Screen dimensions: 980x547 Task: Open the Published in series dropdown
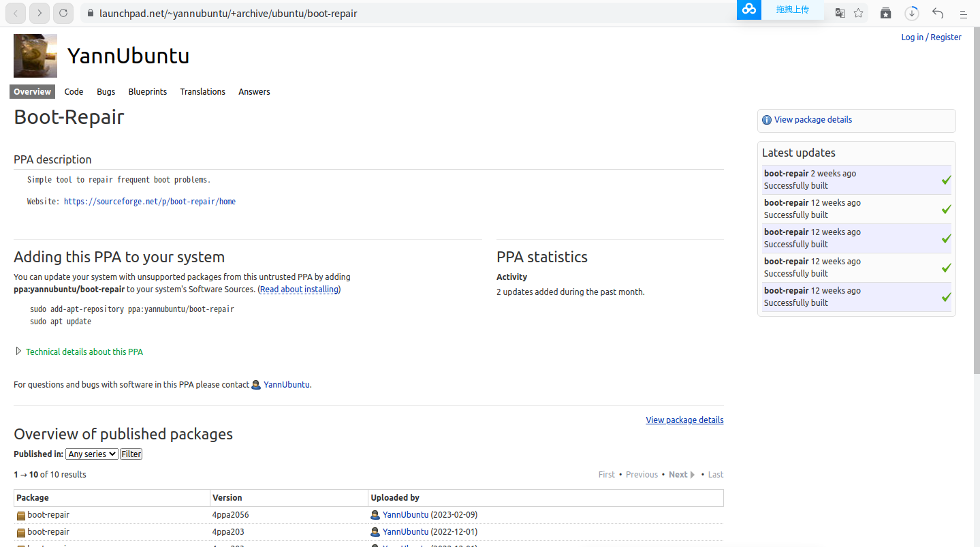(92, 454)
